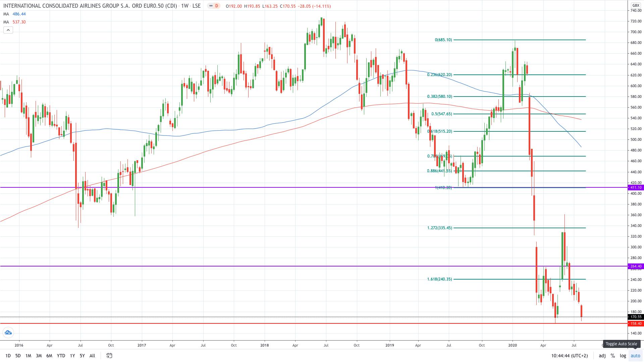
Task: Select the YTD time range
Action: [61, 356]
